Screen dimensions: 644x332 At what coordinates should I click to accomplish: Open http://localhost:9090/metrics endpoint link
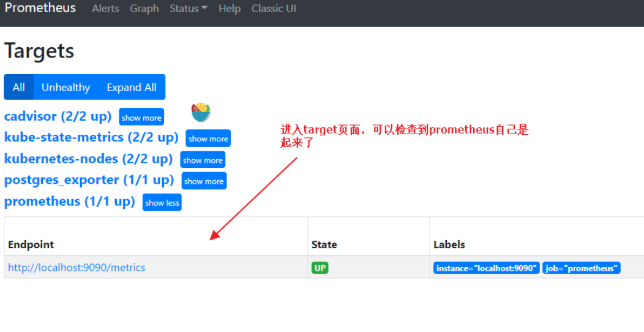tap(77, 268)
